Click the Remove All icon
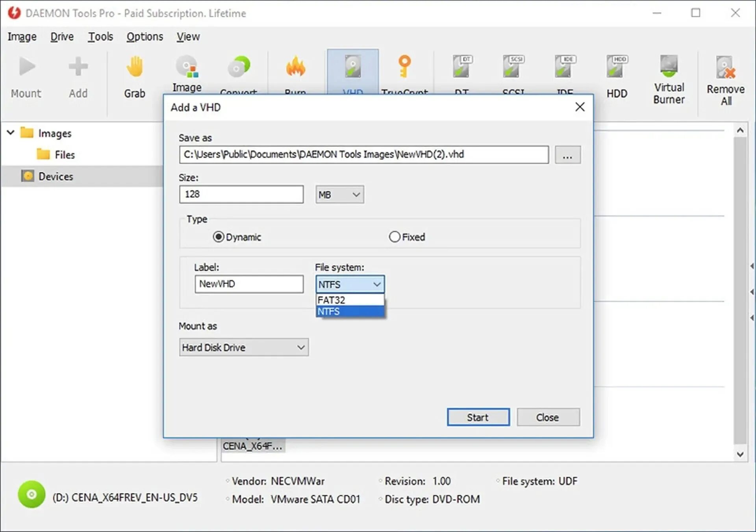The image size is (756, 532). tap(725, 67)
